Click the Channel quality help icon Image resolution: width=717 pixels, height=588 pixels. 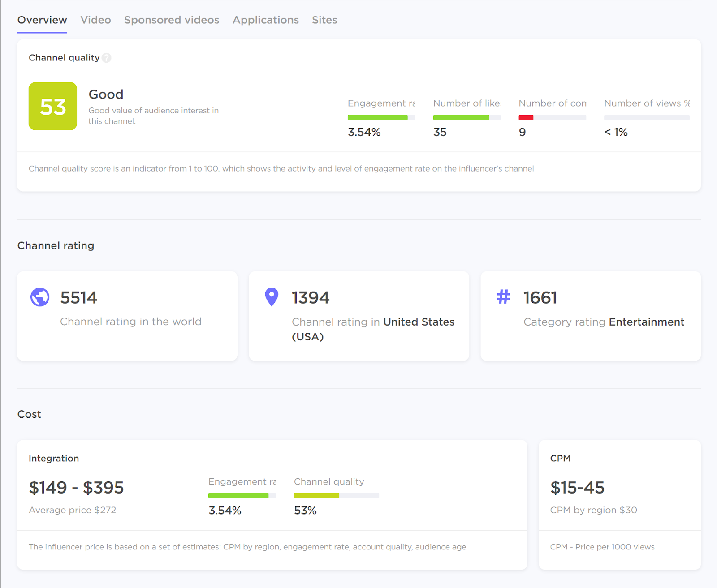(107, 58)
